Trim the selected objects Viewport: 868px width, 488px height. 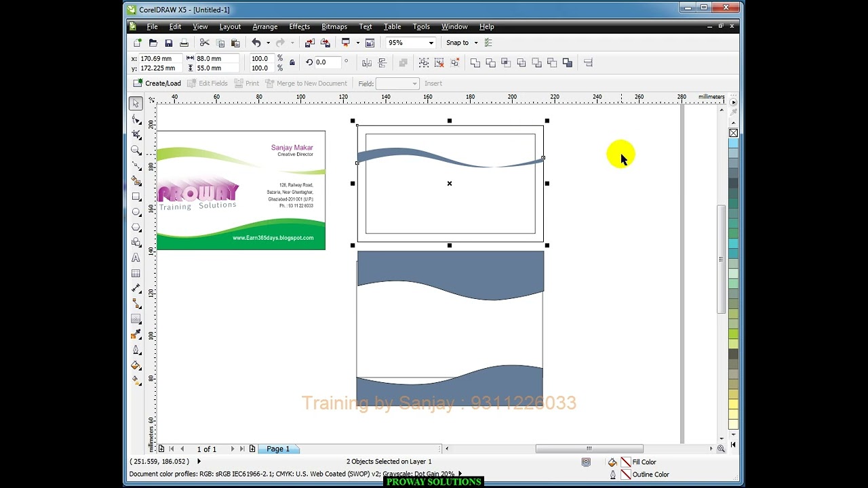[x=491, y=62]
